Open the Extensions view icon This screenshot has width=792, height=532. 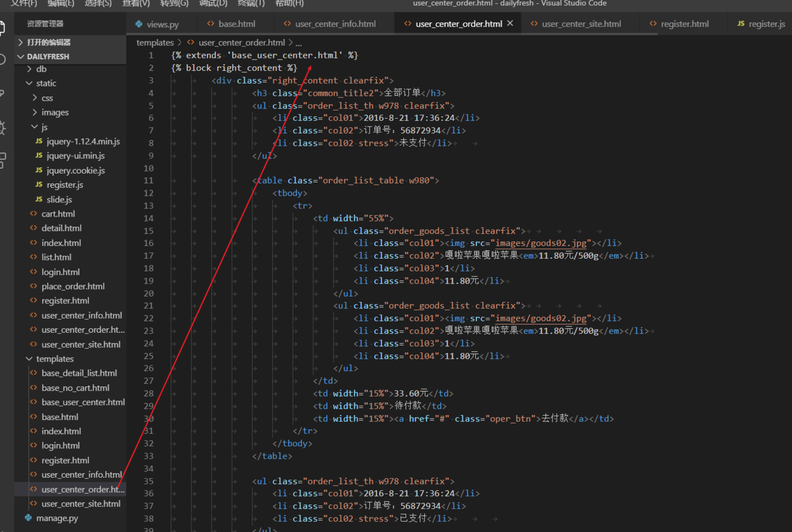point(3,160)
